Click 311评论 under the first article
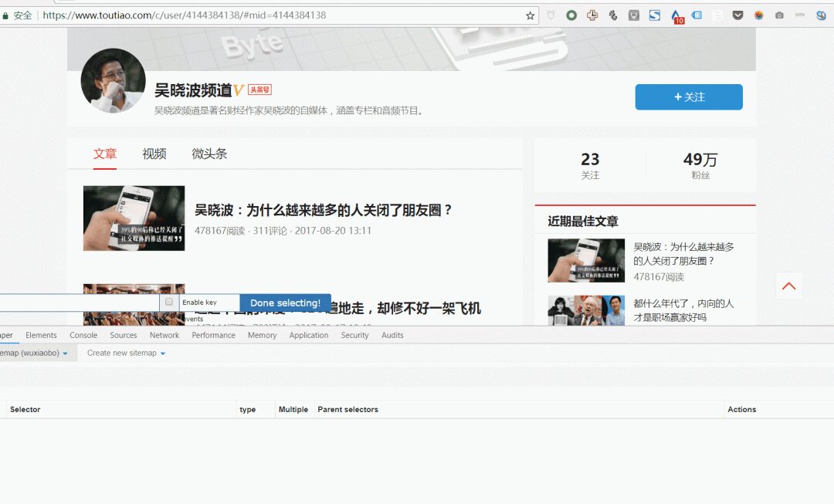 pos(270,231)
